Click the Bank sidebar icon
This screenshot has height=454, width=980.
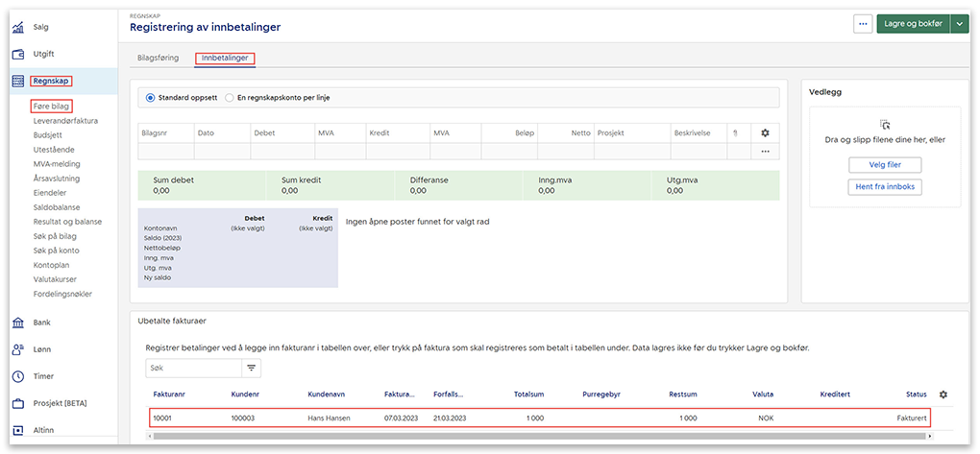[18, 323]
